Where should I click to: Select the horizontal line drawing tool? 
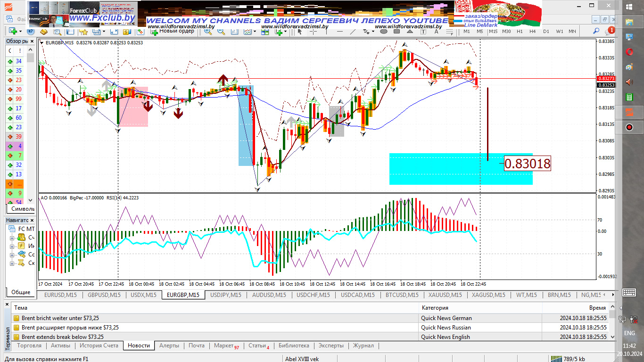[x=340, y=31]
